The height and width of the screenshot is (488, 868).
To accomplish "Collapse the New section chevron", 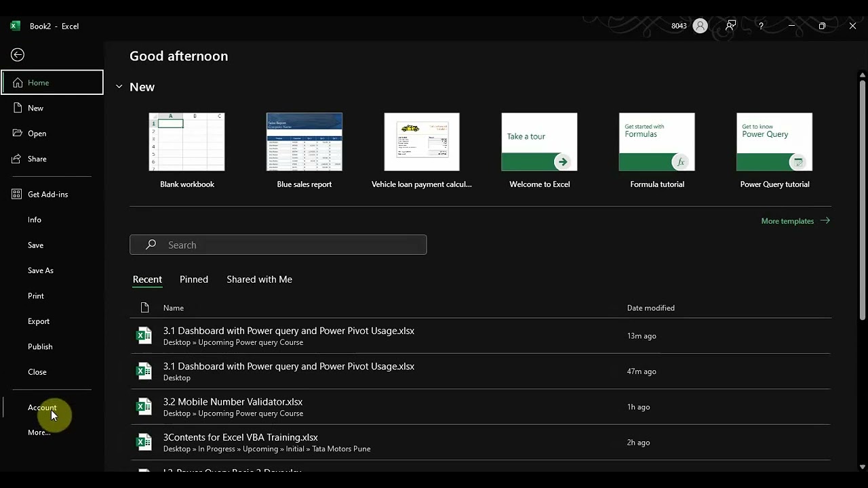I will pos(119,87).
